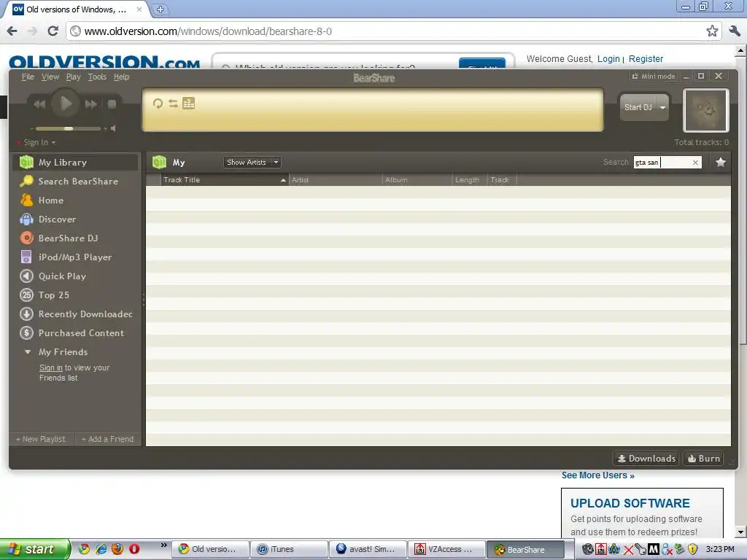Open Discover in the sidebar
747x560 pixels.
[75, 219]
